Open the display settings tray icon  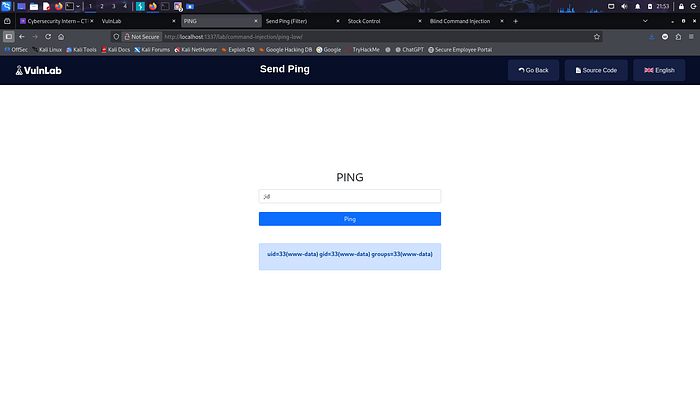(611, 6)
